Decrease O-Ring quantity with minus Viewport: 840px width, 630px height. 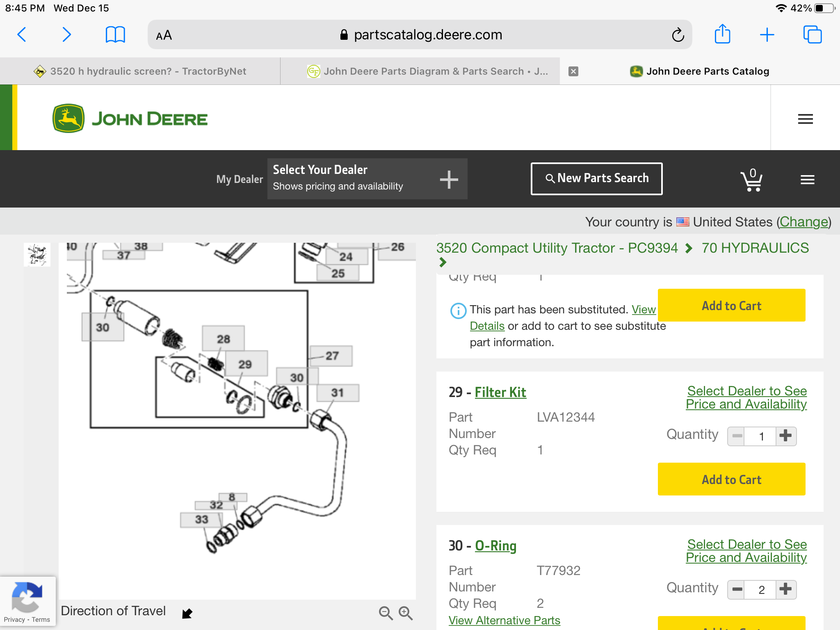737,589
